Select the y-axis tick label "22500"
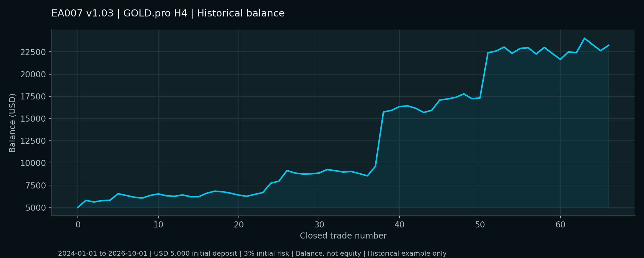644x258 pixels. pos(33,52)
